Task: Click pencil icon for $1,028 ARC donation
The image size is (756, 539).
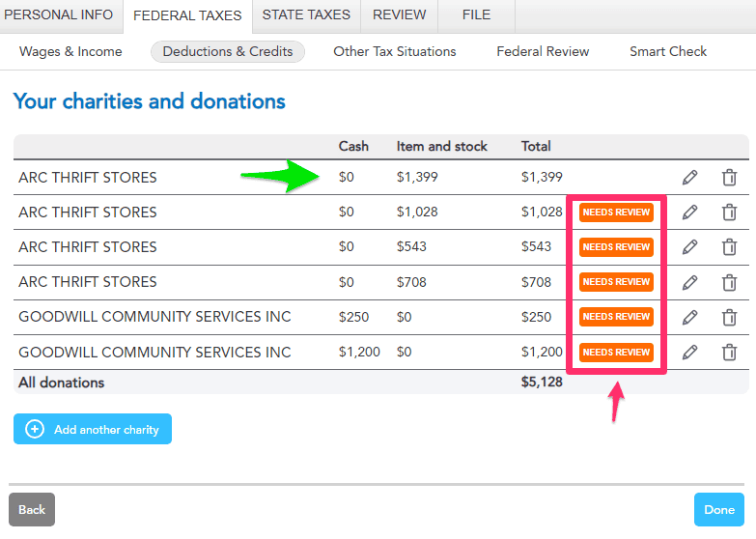Action: click(x=689, y=213)
